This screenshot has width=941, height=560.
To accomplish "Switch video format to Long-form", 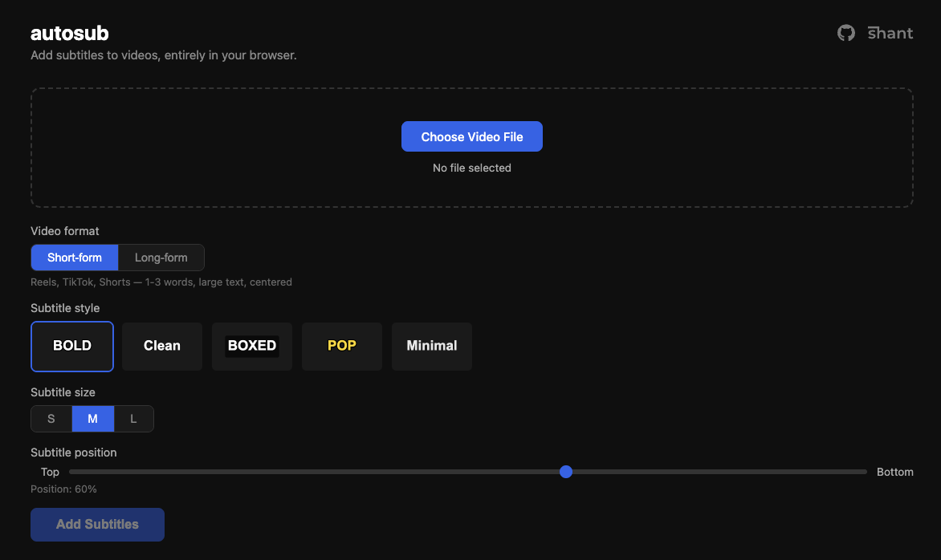I will click(161, 258).
